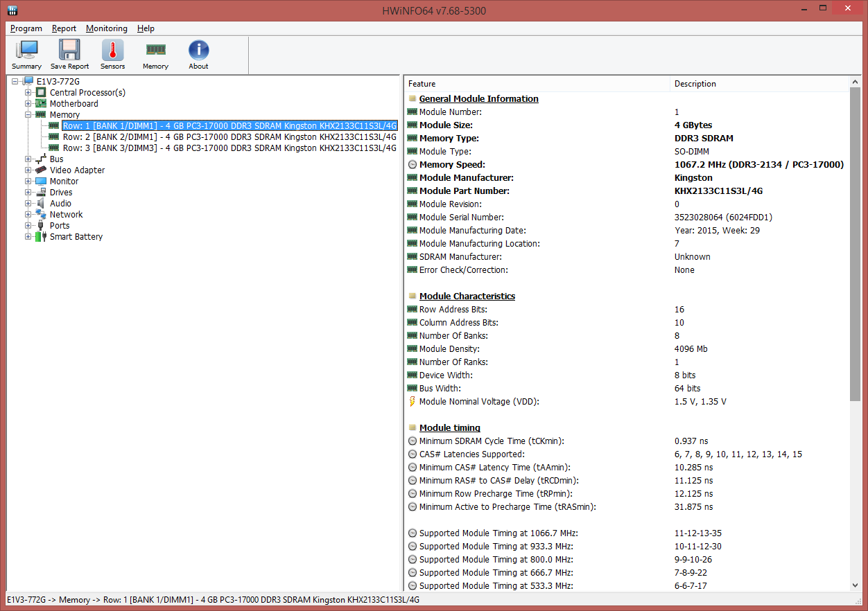The width and height of the screenshot is (868, 611).
Task: Click the clock icon beside Memory Speed
Action: tap(413, 164)
